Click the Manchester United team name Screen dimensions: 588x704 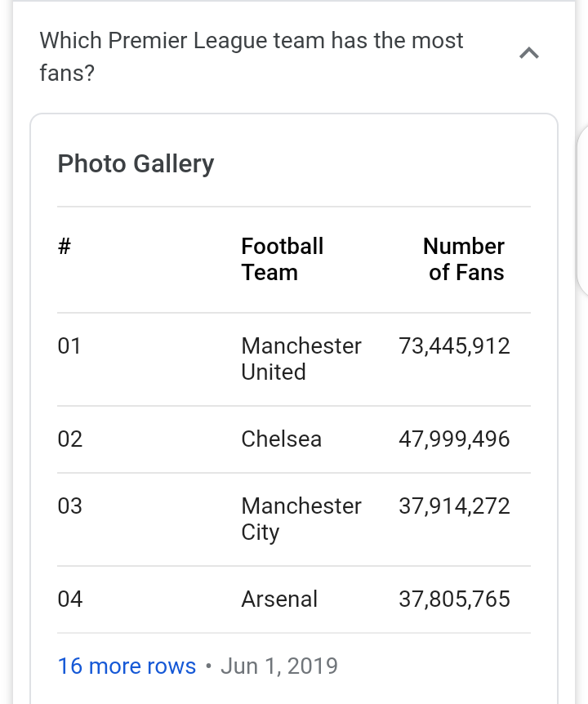(x=301, y=359)
